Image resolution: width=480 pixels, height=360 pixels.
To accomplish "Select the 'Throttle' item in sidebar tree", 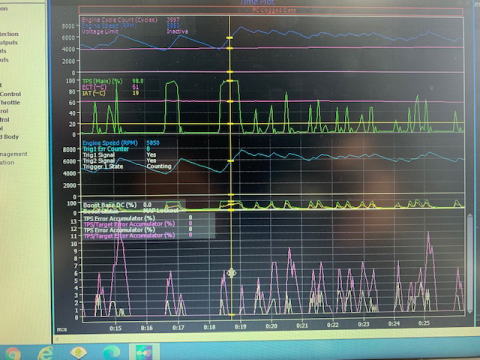I will pos(10,102).
